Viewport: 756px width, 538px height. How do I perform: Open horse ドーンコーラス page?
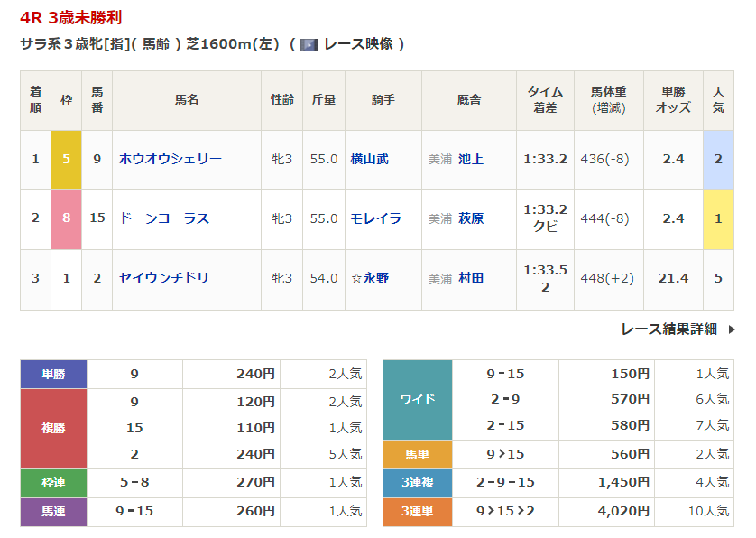(x=164, y=218)
